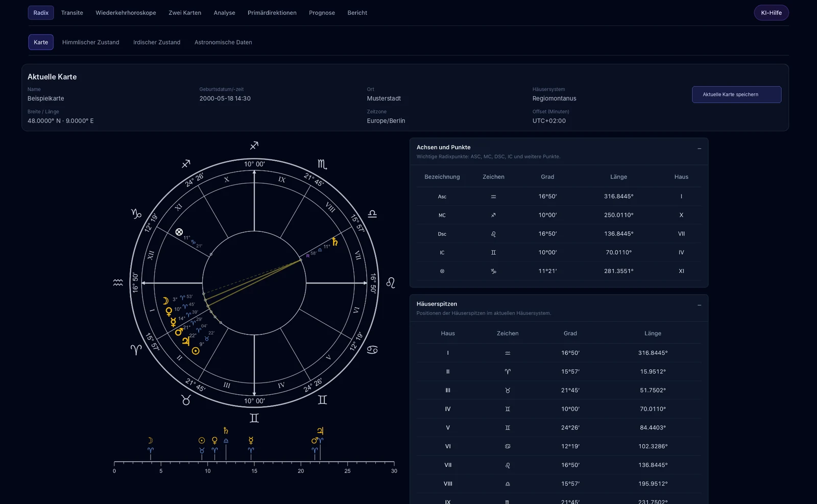Click the Saturn glyph in the chart wheel
The width and height of the screenshot is (817, 504).
click(335, 242)
